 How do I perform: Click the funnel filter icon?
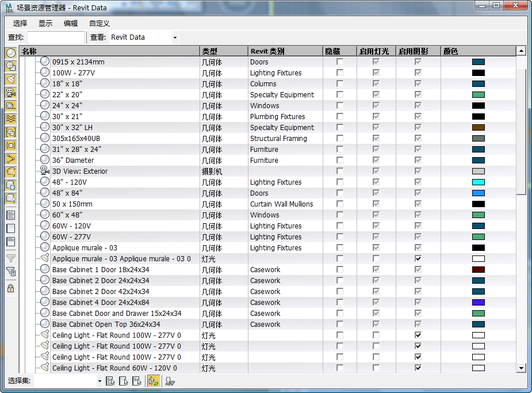(x=11, y=258)
